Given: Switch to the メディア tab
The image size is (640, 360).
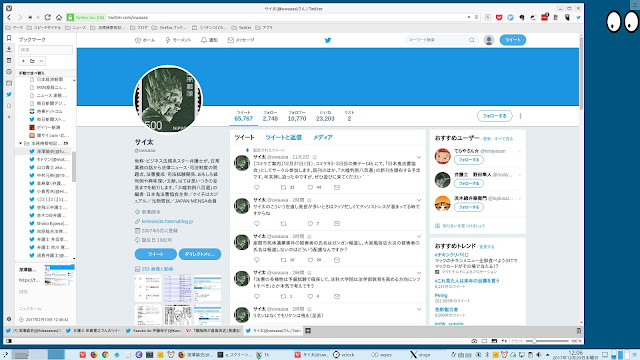Looking at the screenshot, I should click(x=322, y=138).
